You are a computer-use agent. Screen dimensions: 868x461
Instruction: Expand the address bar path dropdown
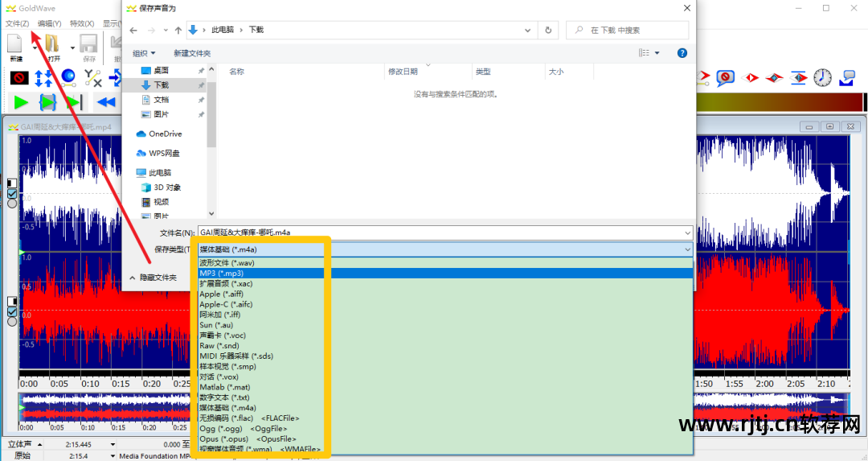tap(527, 31)
